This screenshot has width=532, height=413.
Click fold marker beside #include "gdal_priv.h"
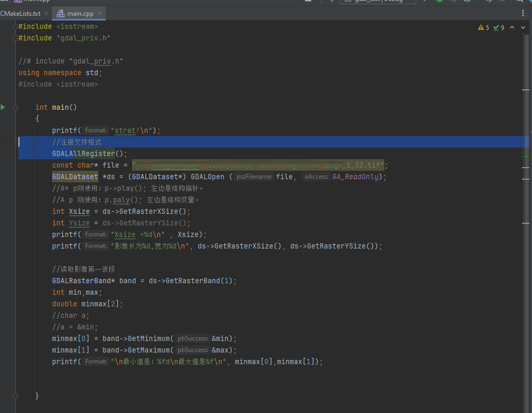16,38
